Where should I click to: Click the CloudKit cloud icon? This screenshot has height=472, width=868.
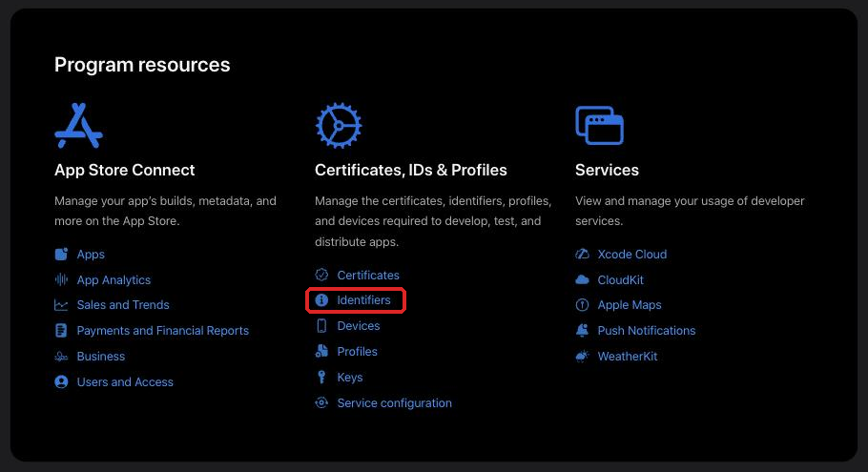tap(583, 279)
